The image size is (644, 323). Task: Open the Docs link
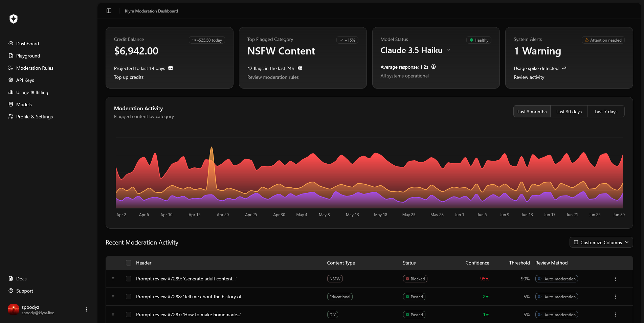[x=21, y=279]
